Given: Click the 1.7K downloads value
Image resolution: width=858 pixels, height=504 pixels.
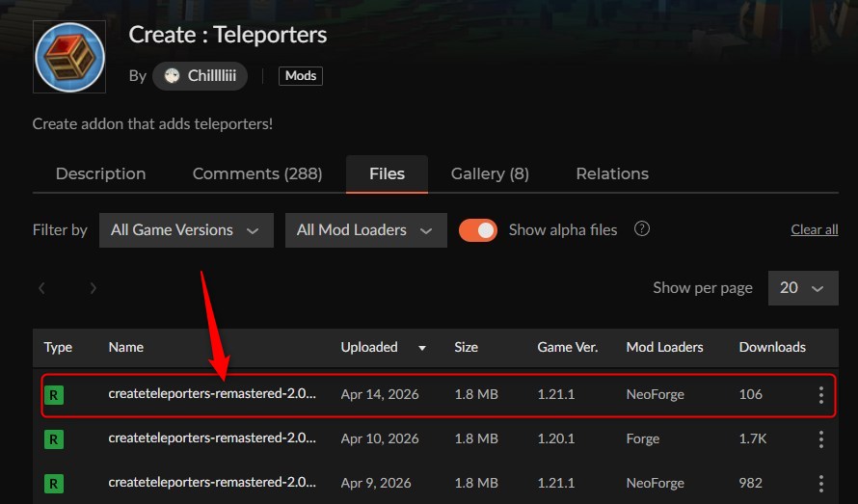Looking at the screenshot, I should (x=752, y=438).
